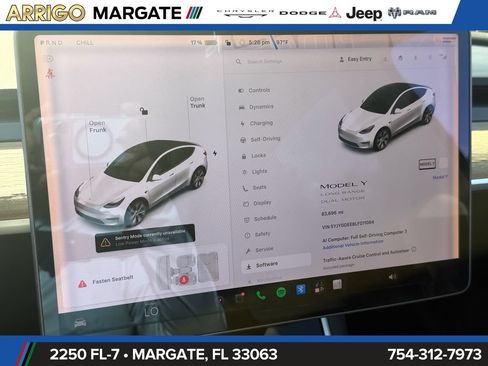Tap the 83,696 mi odometer reading

[x=332, y=213]
